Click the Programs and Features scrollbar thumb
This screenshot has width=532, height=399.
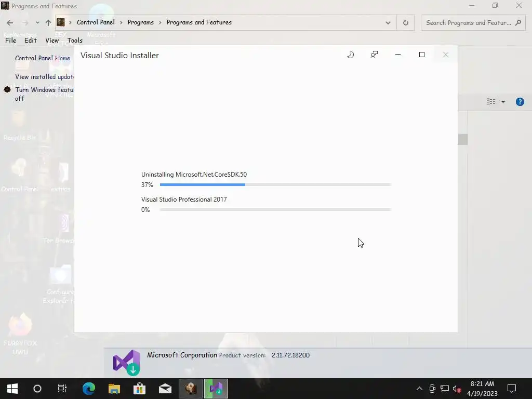tap(463, 139)
